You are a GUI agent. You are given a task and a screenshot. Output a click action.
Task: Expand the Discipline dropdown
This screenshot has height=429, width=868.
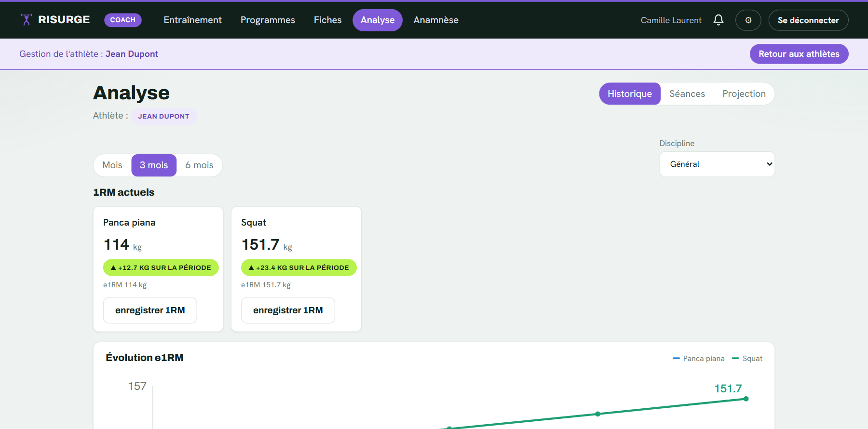(x=717, y=164)
